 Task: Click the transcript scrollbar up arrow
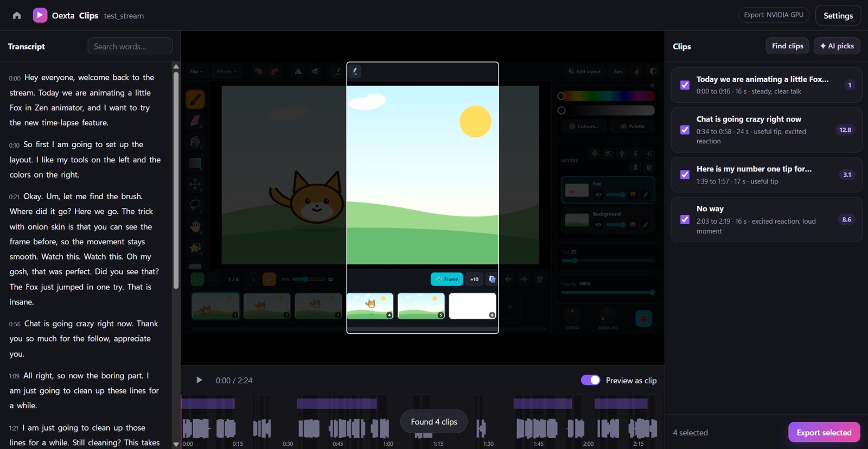pos(176,66)
